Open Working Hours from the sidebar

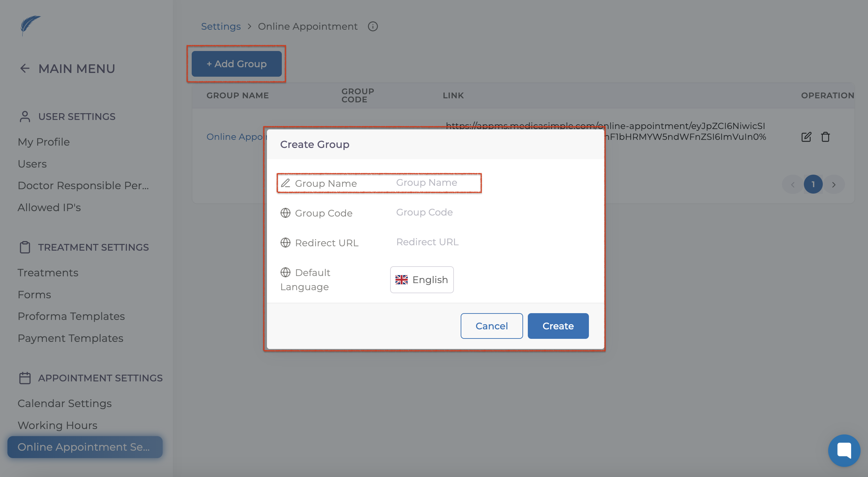tap(57, 425)
